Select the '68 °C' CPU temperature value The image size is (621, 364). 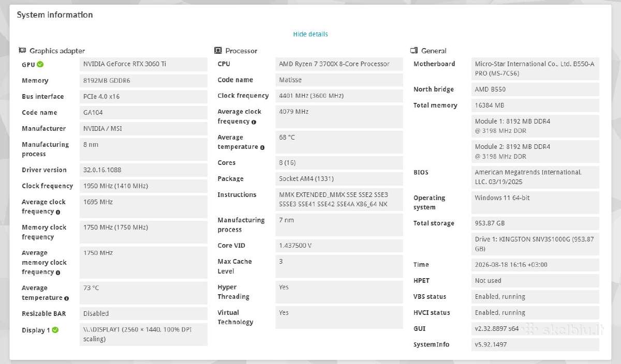coord(339,142)
